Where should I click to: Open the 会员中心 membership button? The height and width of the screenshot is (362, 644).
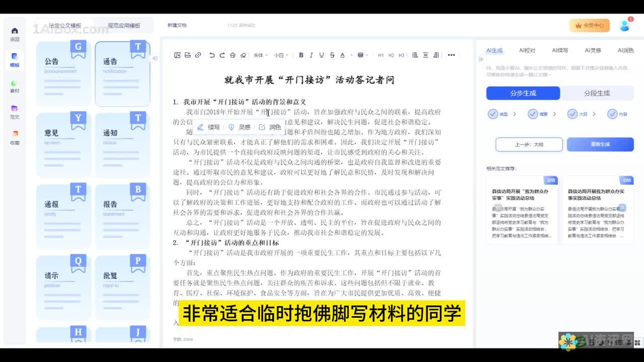[x=589, y=25]
